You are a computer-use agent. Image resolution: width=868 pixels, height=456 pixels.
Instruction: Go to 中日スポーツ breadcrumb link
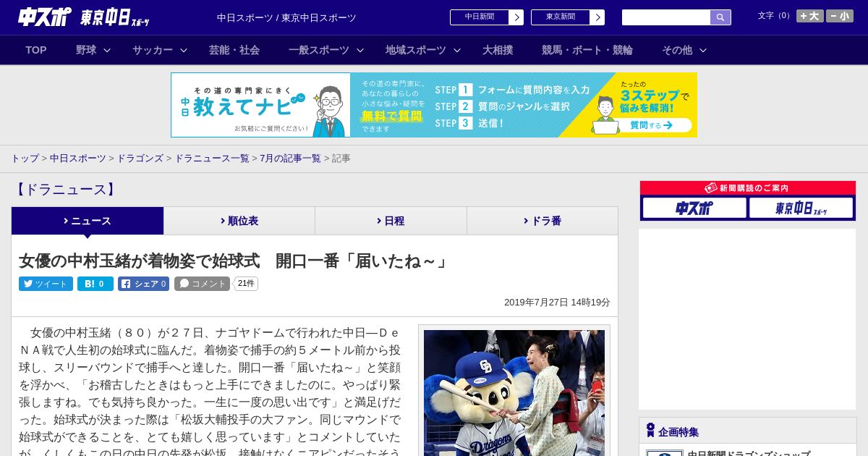(78, 158)
